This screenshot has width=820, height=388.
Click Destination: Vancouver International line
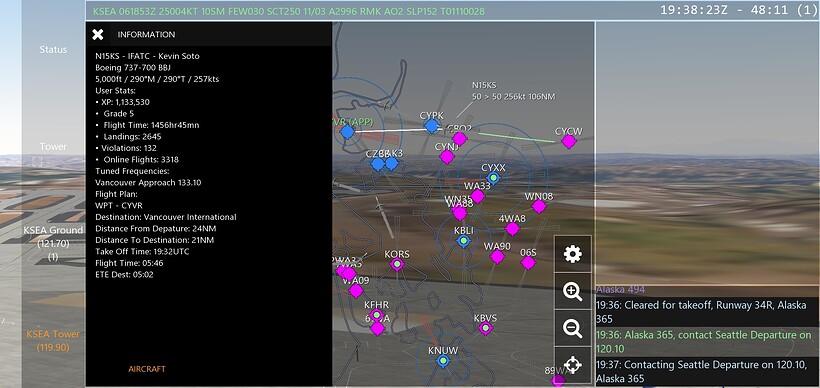(x=166, y=217)
